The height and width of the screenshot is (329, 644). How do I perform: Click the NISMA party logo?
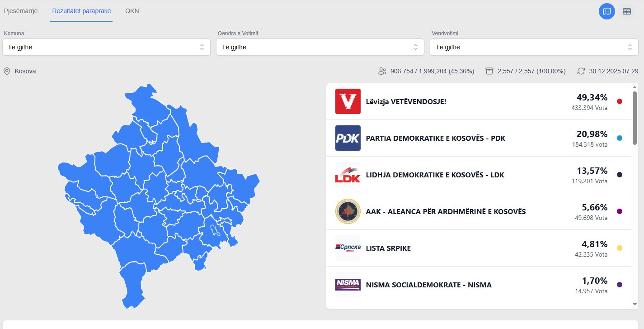[x=348, y=285]
